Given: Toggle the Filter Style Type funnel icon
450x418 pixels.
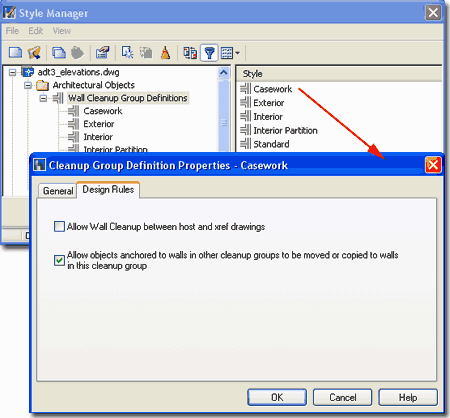Looking at the screenshot, I should [209, 53].
